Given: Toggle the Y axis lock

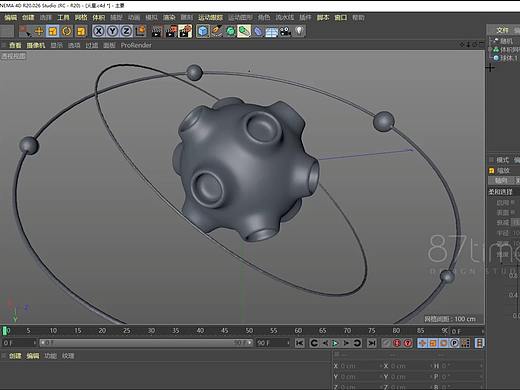Looking at the screenshot, I should click(112, 31).
